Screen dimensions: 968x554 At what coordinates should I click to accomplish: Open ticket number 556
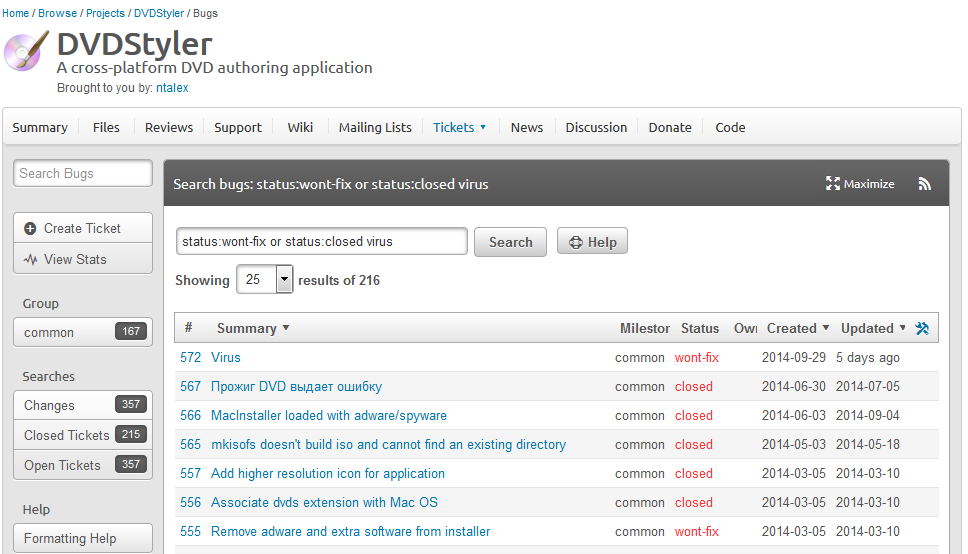pyautogui.click(x=190, y=502)
